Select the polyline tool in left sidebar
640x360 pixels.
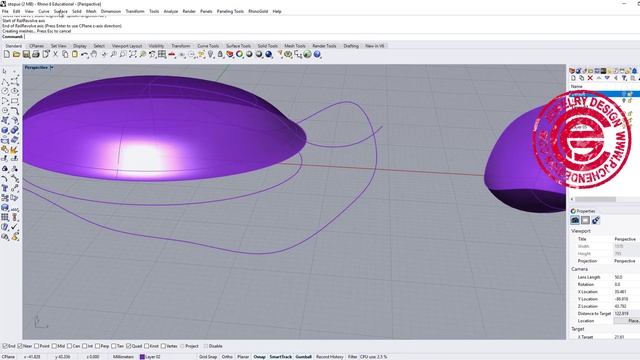tap(5, 81)
